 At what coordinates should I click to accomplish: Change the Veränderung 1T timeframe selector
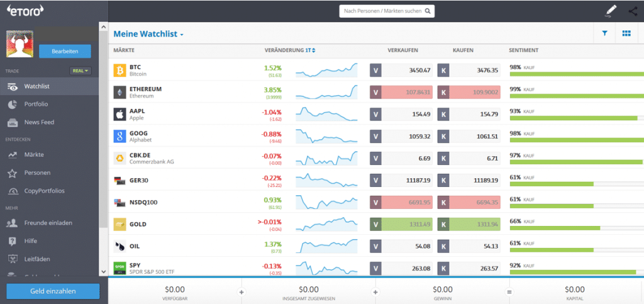[310, 50]
